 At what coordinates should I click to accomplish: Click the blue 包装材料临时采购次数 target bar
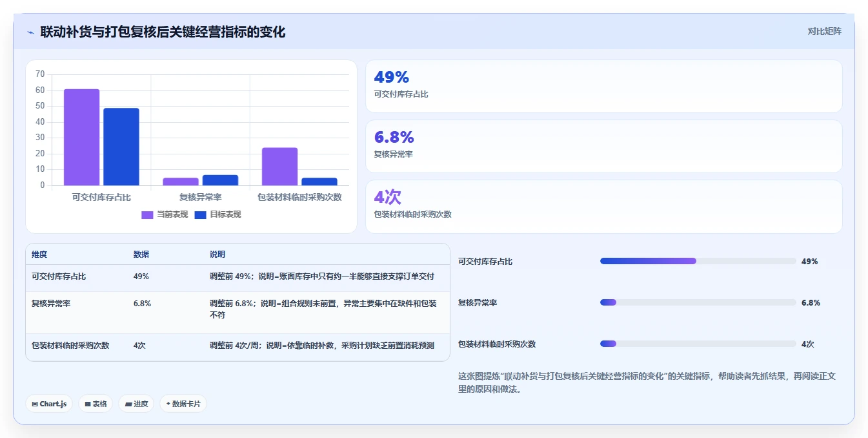319,182
